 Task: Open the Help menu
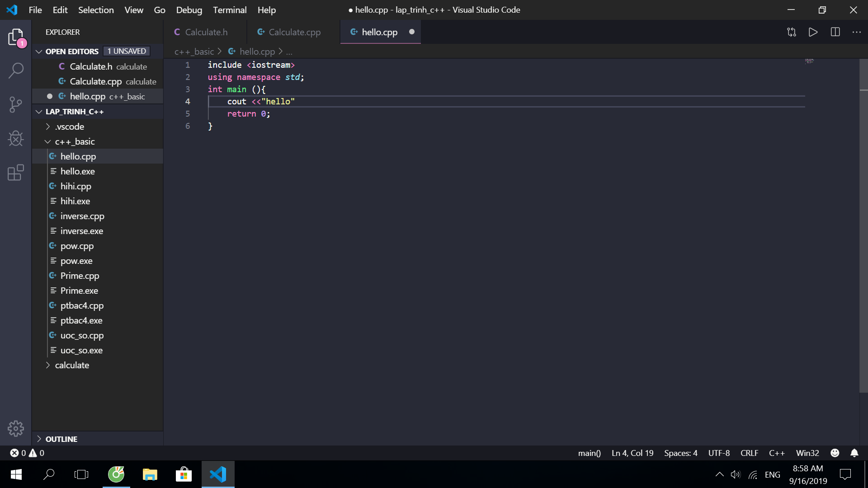tap(267, 10)
